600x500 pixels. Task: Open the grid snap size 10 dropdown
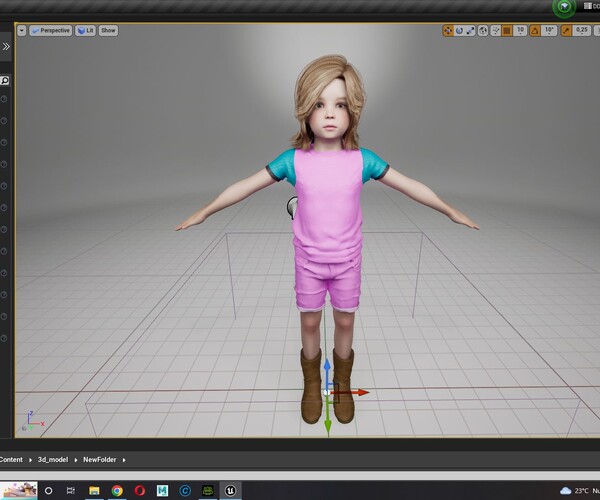coord(521,31)
